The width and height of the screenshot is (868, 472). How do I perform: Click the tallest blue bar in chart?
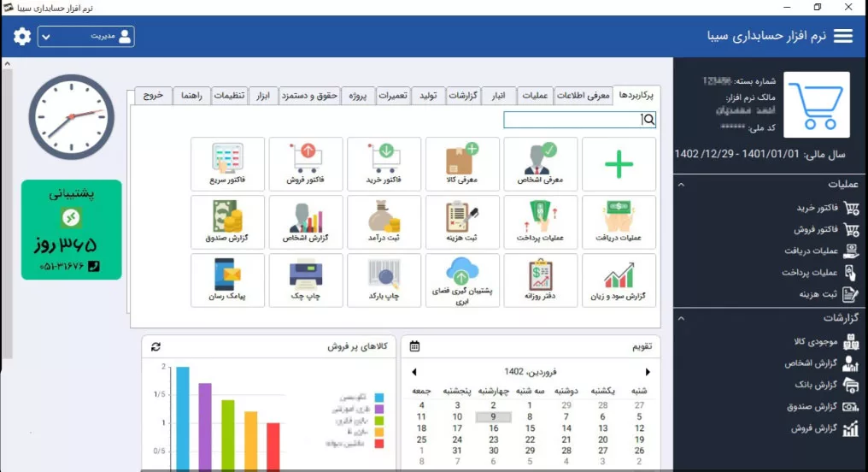pos(183,418)
